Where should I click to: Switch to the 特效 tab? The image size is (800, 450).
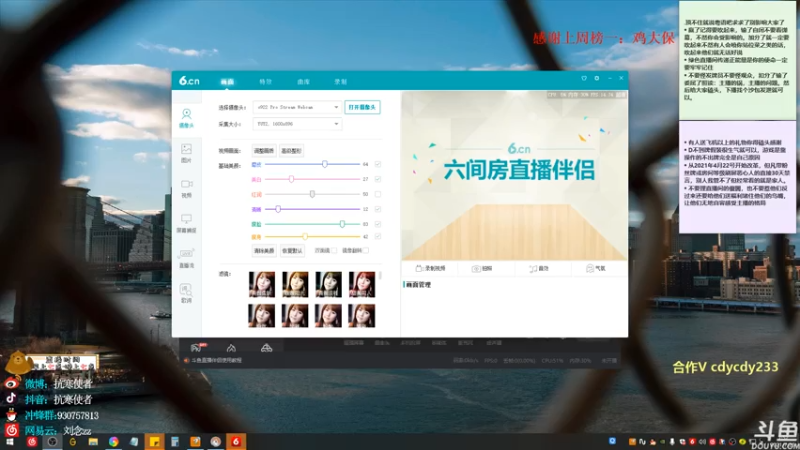(x=265, y=82)
